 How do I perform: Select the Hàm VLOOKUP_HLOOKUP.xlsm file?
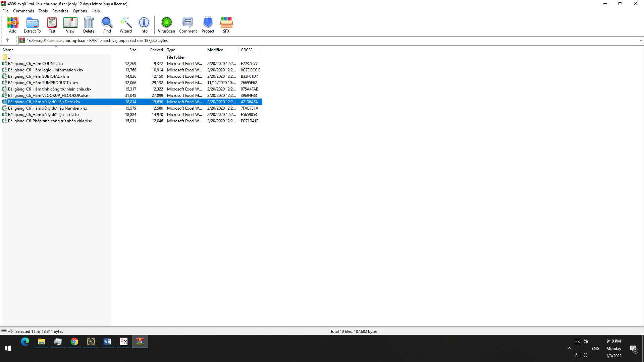click(x=49, y=96)
